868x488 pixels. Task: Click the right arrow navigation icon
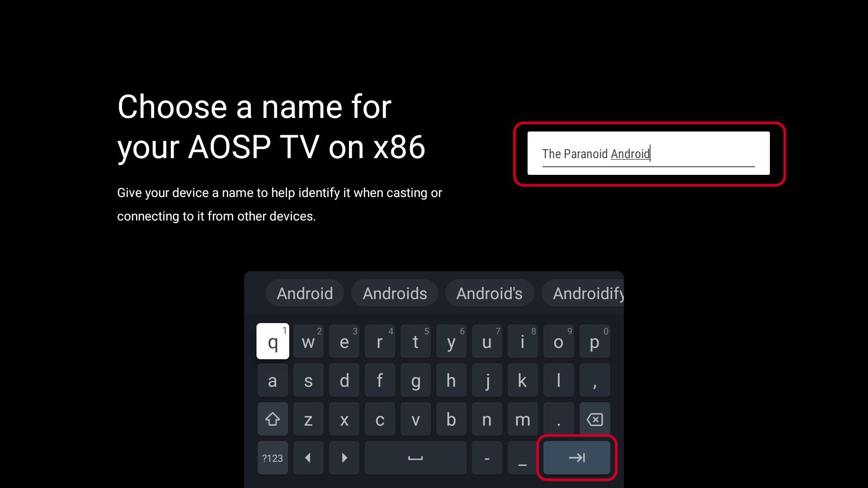coord(344,458)
